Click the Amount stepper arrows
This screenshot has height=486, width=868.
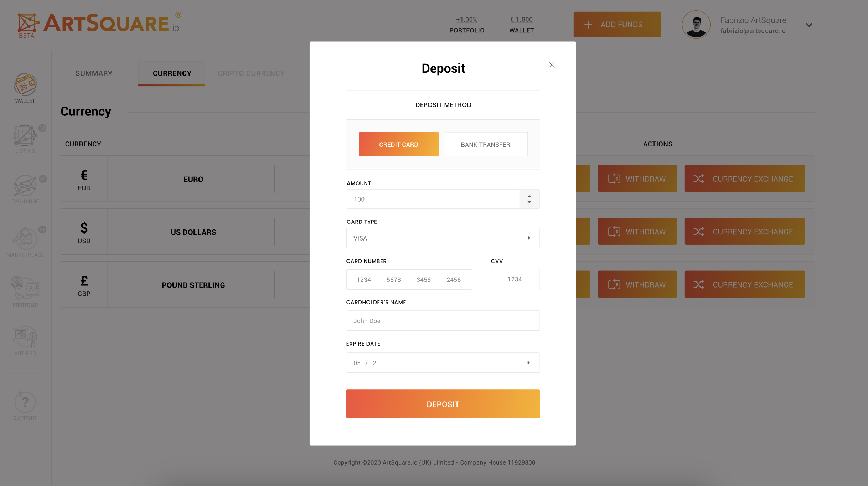coord(529,199)
